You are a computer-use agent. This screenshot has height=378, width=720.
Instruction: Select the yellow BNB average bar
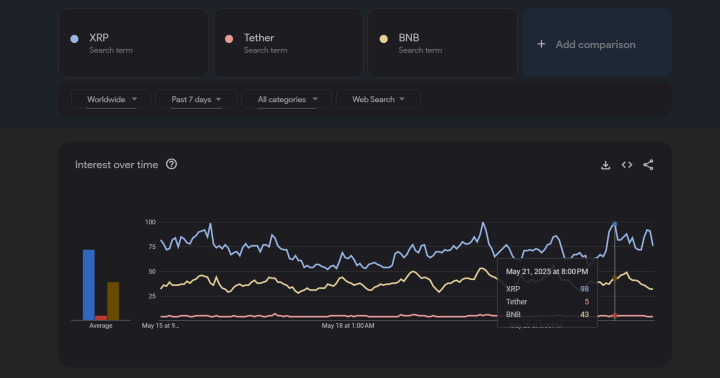click(113, 301)
